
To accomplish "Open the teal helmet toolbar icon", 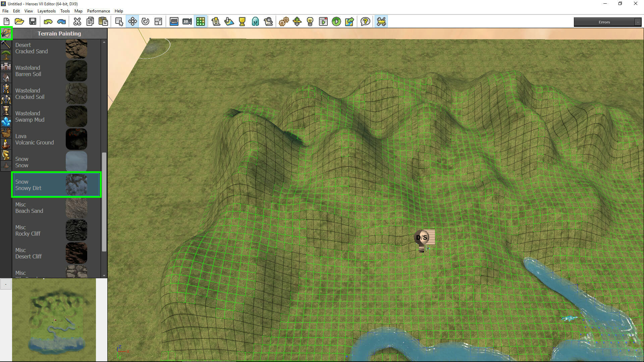I will click(x=255, y=22).
